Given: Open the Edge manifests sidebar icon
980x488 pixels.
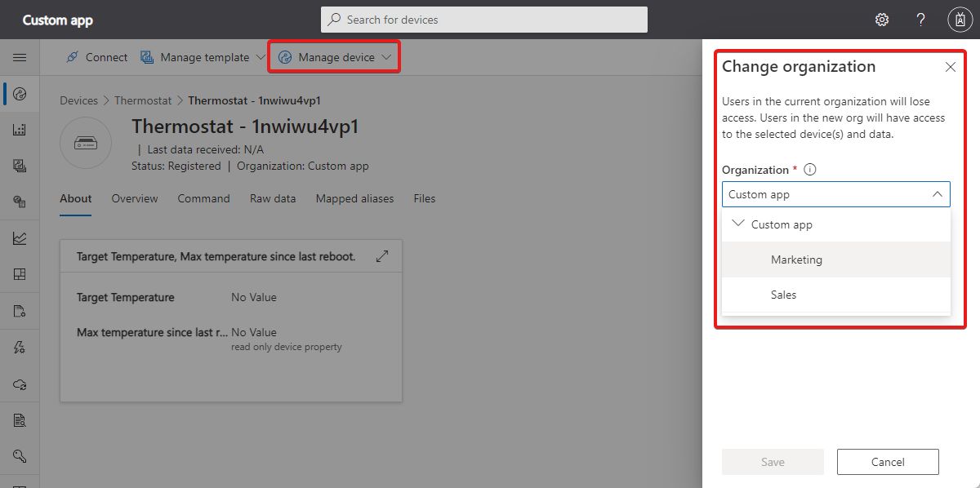Looking at the screenshot, I should coord(20,202).
